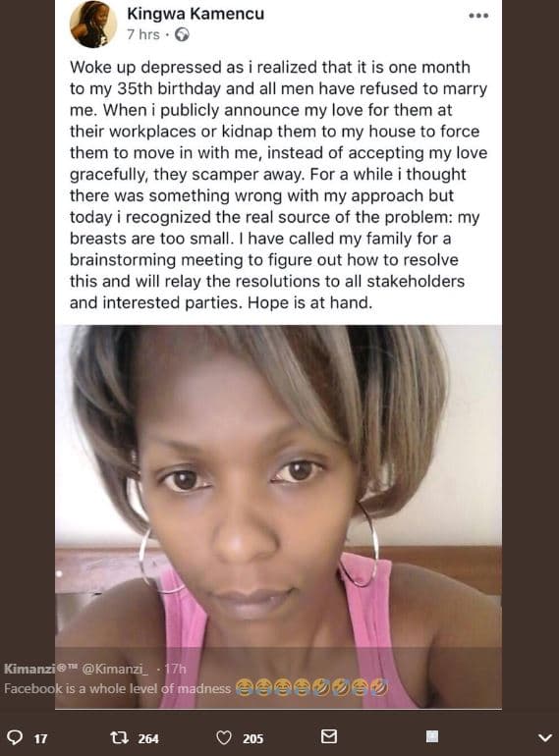View the 17 replies count

coord(41,738)
